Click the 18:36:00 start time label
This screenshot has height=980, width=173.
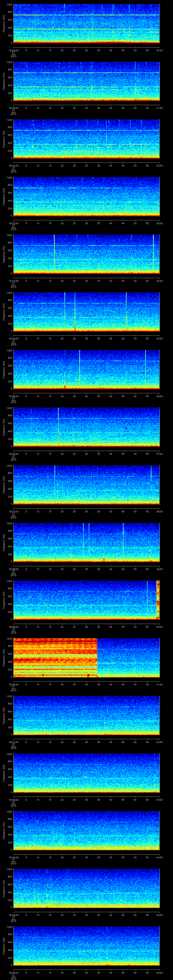click(13, 454)
